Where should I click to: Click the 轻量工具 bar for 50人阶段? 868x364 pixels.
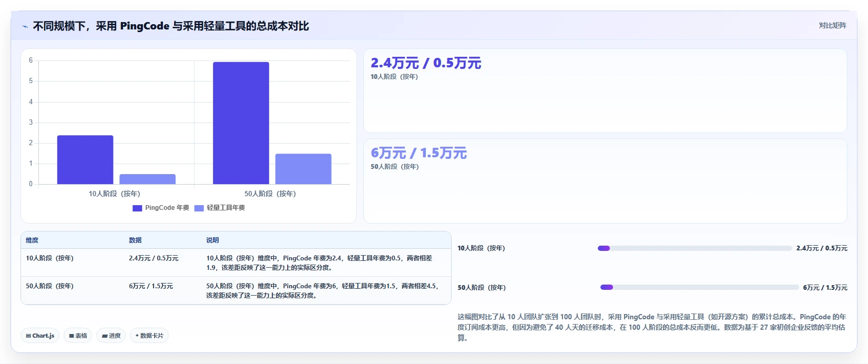(303, 169)
